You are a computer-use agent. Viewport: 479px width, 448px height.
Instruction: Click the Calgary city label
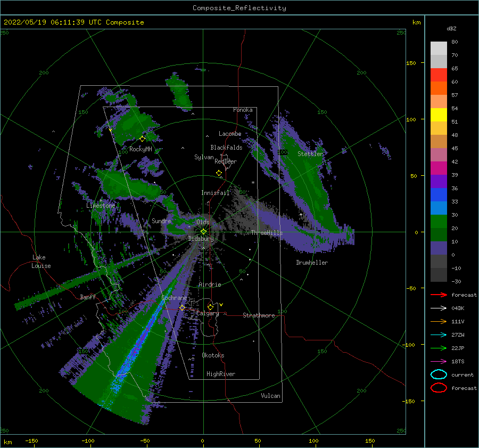208,313
